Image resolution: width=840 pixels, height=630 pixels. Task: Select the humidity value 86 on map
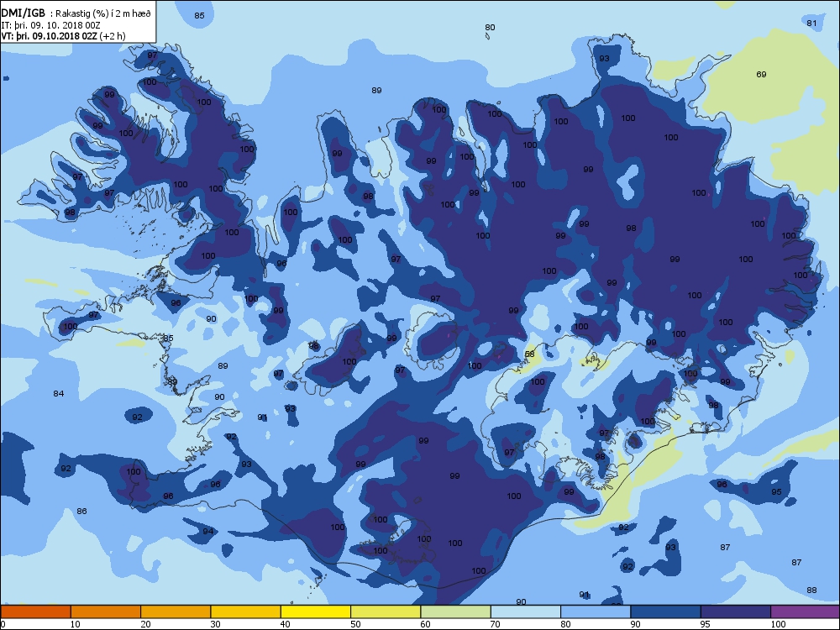tap(81, 512)
